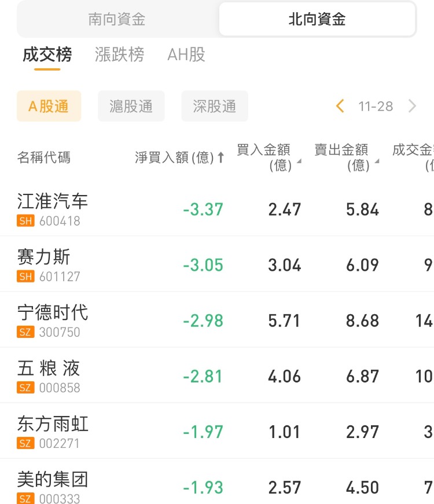Click SH badge under 江淮汽车
The image size is (434, 504).
coord(26,221)
